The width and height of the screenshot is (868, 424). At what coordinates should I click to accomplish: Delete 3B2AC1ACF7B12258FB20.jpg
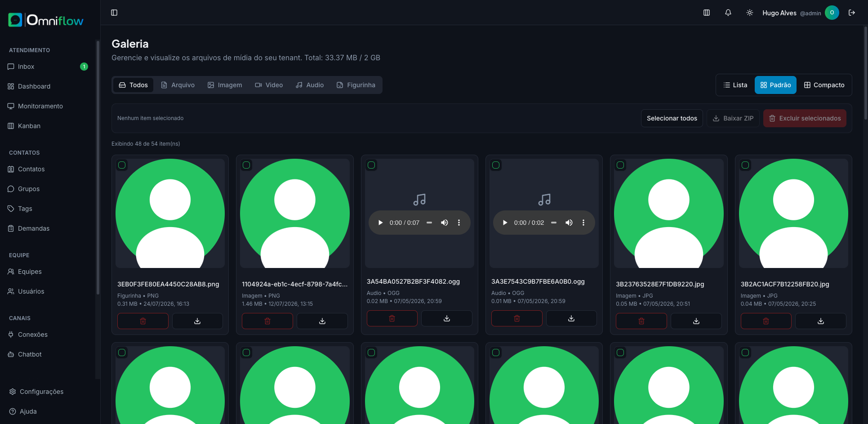[766, 321]
